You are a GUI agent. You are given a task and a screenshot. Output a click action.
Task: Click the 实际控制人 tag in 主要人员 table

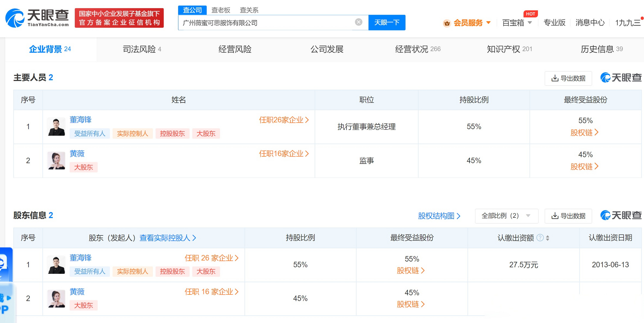(133, 133)
